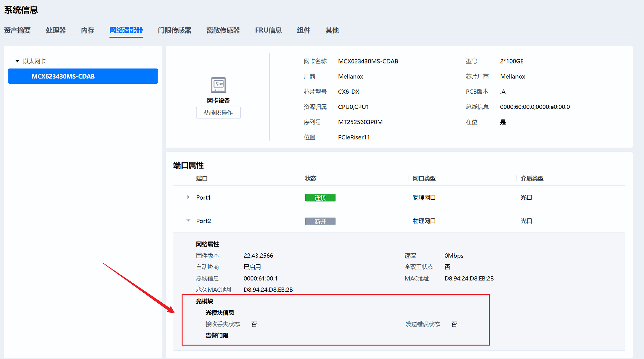Open the 组件 tab

point(304,30)
